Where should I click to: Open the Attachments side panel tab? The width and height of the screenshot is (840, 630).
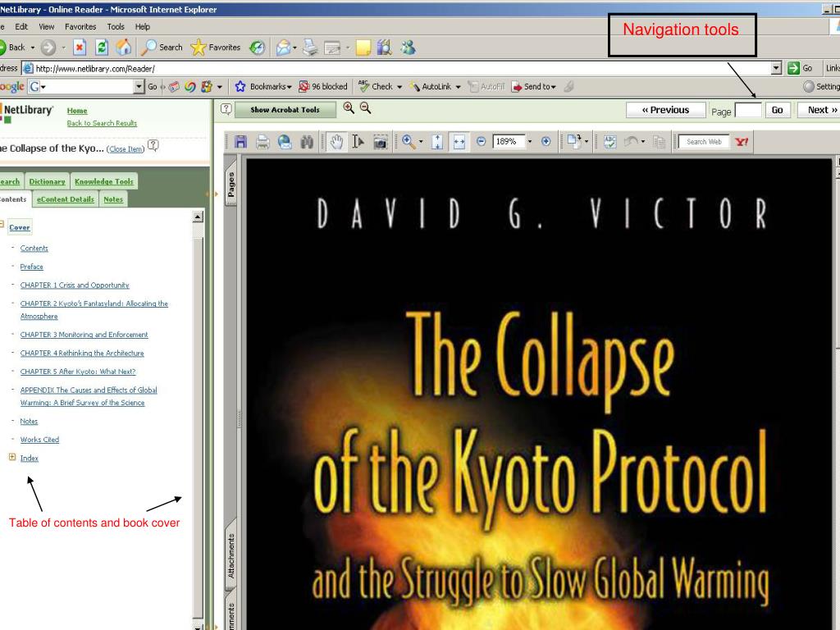tap(231, 555)
